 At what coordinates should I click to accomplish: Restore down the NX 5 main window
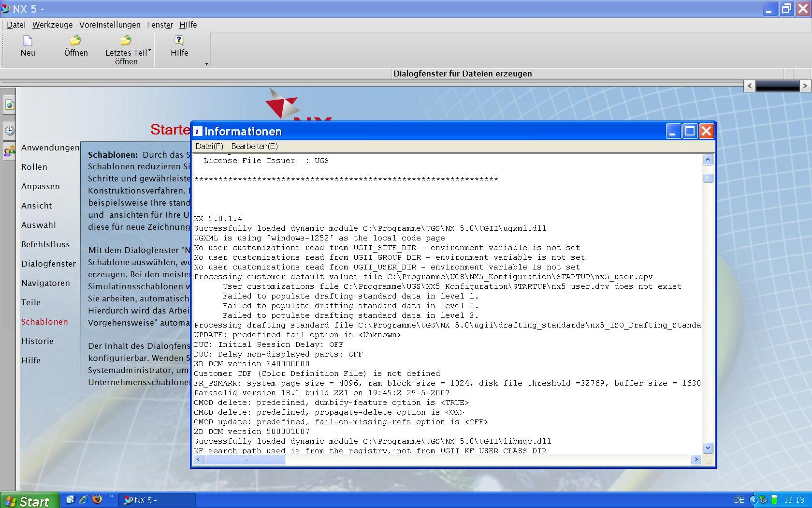pos(786,9)
